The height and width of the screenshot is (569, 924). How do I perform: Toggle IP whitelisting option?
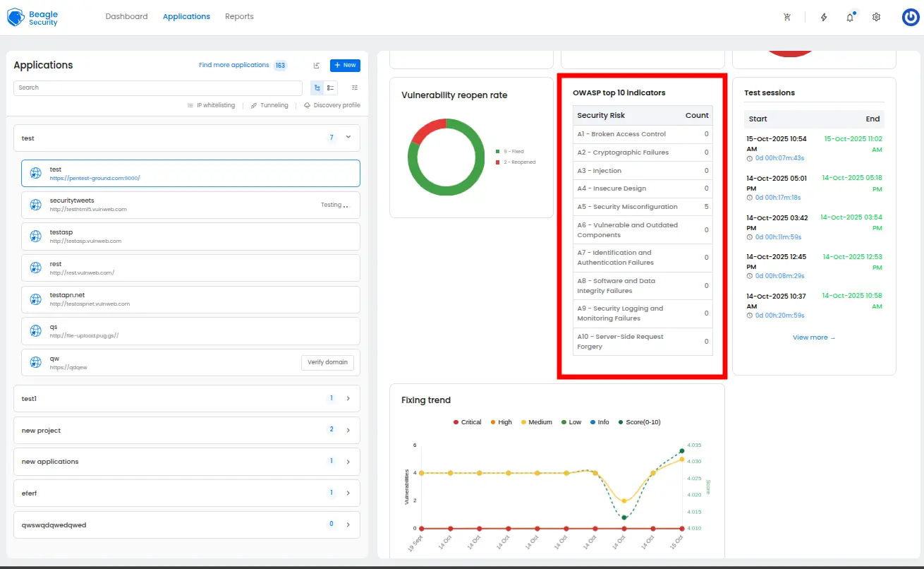pos(210,104)
